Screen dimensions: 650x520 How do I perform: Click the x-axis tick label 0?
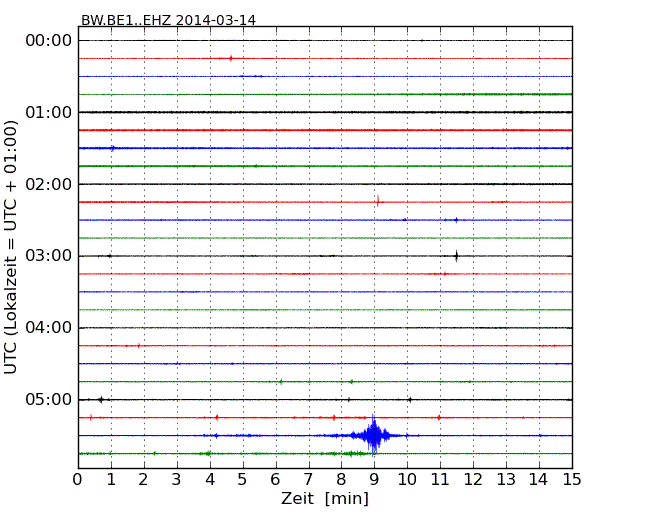[78, 480]
